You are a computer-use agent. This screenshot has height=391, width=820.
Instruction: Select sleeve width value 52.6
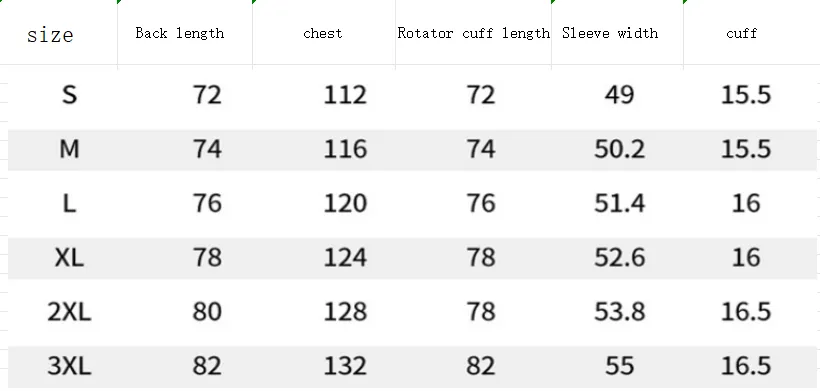coord(620,258)
